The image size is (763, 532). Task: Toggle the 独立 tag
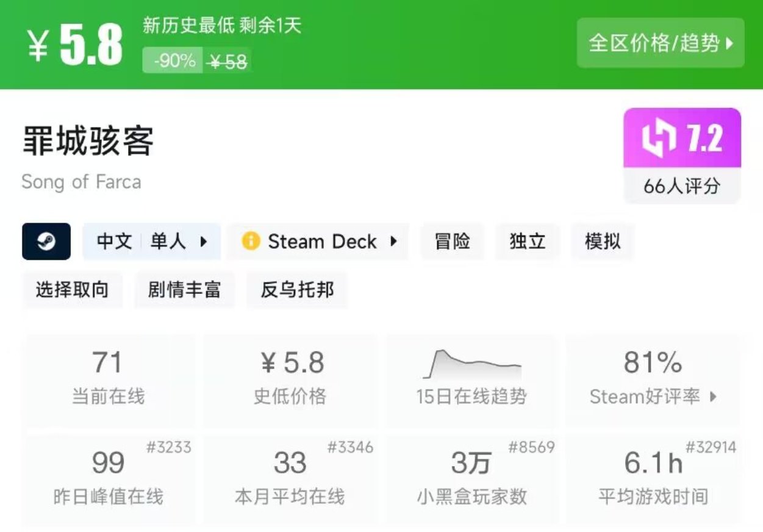(x=527, y=242)
